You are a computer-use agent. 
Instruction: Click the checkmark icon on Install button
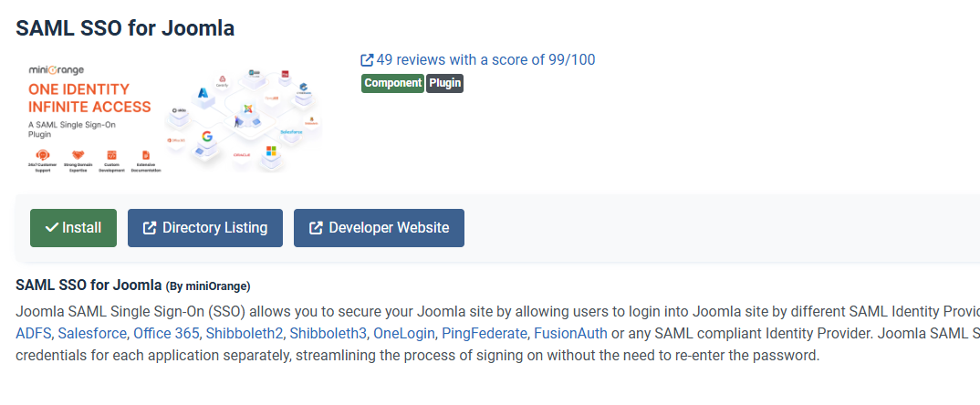pos(51,228)
